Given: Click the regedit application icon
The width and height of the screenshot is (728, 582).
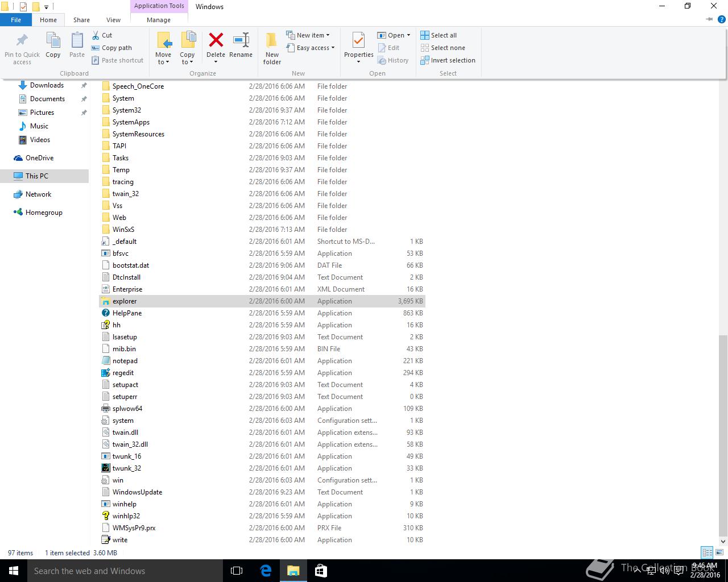Looking at the screenshot, I should tap(105, 373).
